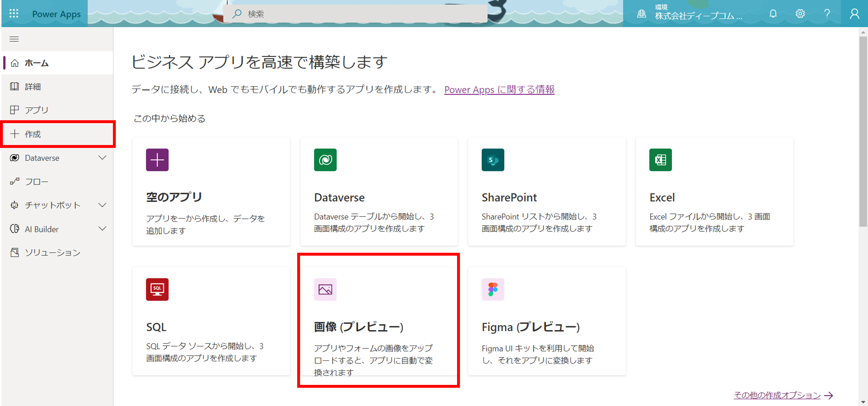Open その他の作成オプション link
868x406 pixels.
click(x=777, y=395)
